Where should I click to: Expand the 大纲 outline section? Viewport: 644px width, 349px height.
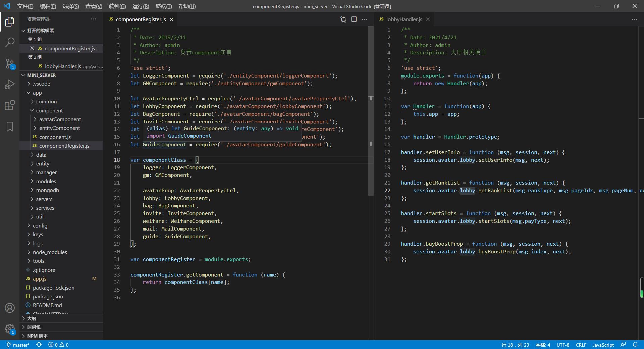[61, 318]
